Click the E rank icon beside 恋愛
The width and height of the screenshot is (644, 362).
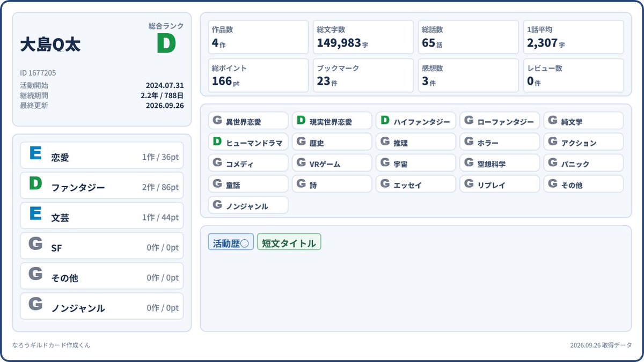[x=35, y=153]
